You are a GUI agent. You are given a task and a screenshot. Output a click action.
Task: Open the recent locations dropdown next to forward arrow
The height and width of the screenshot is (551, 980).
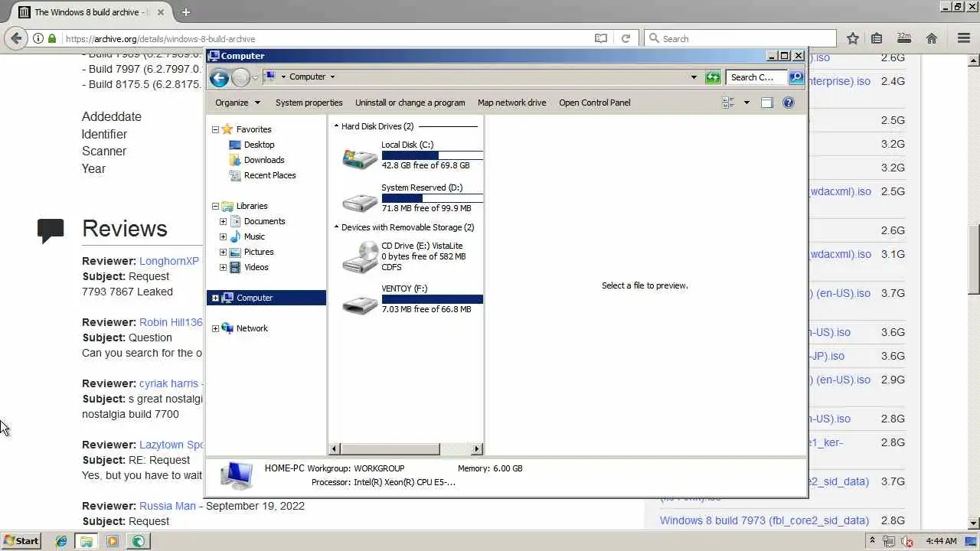pyautogui.click(x=255, y=77)
